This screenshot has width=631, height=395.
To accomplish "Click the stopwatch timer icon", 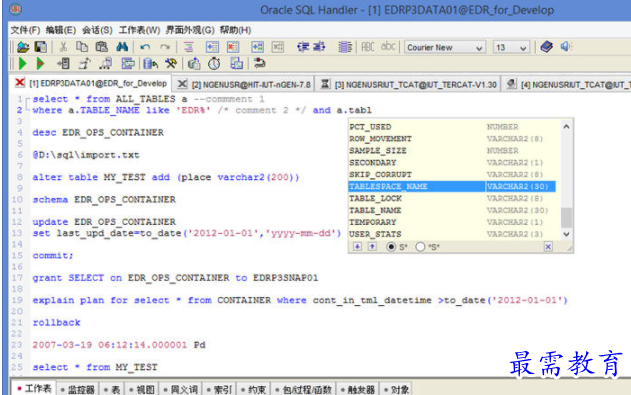I will pyautogui.click(x=214, y=64).
